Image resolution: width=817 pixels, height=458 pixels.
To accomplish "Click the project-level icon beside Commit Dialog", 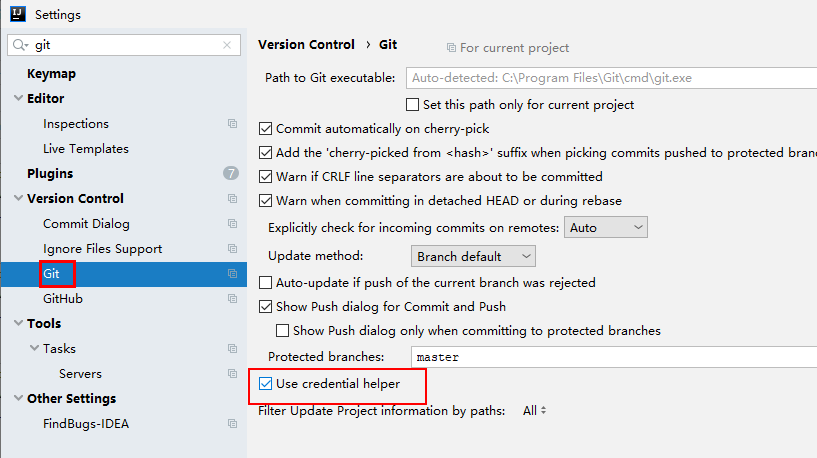I will tap(232, 224).
